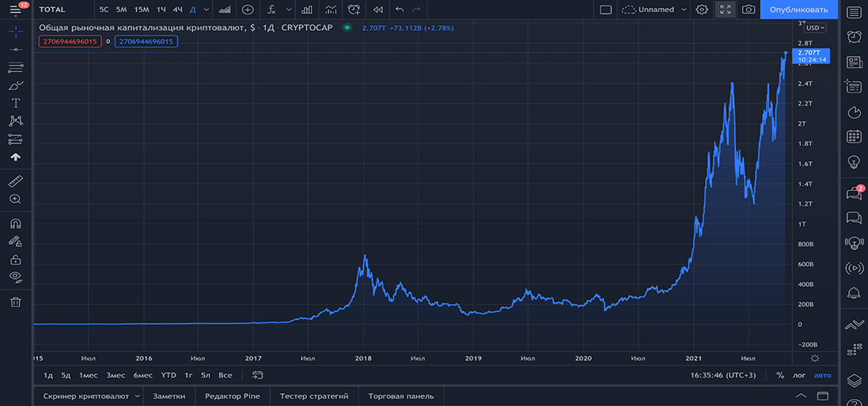Viewport: 868px width, 406px height.
Task: Open the watchlist panel icon
Action: [855, 12]
